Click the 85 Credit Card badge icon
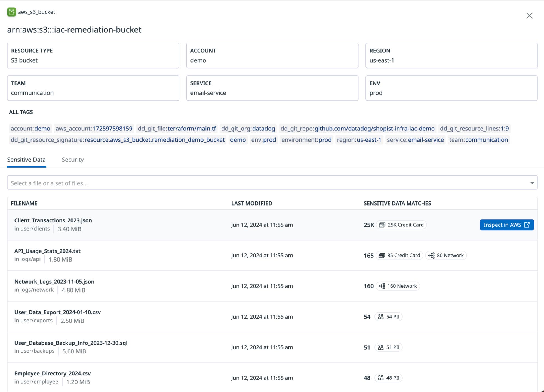The image size is (544, 392). (x=382, y=256)
